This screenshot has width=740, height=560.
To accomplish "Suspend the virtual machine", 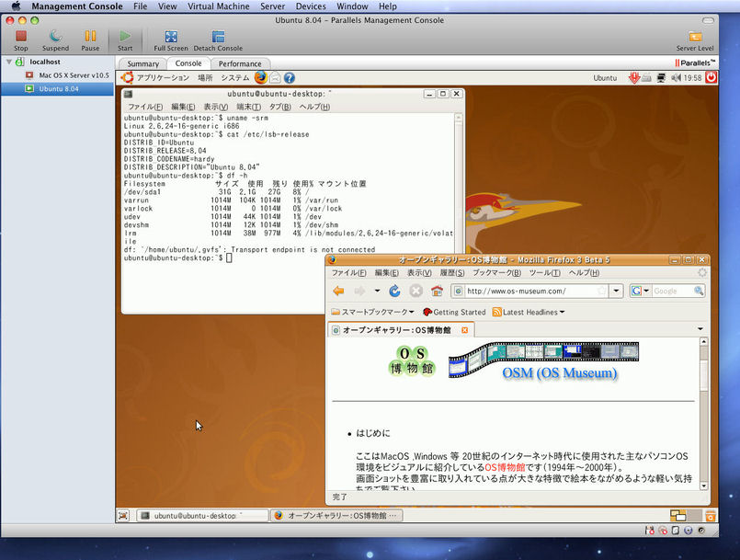I will pyautogui.click(x=55, y=40).
